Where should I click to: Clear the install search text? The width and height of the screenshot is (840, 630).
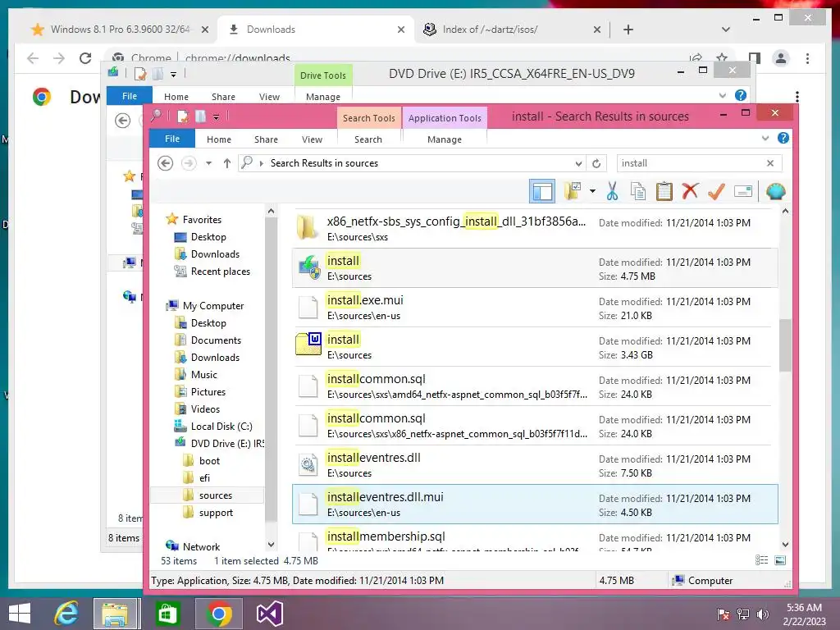(770, 163)
